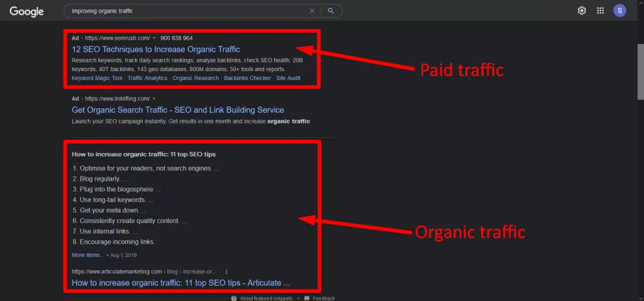
Task: Click About featured snippets text
Action: coord(266,298)
